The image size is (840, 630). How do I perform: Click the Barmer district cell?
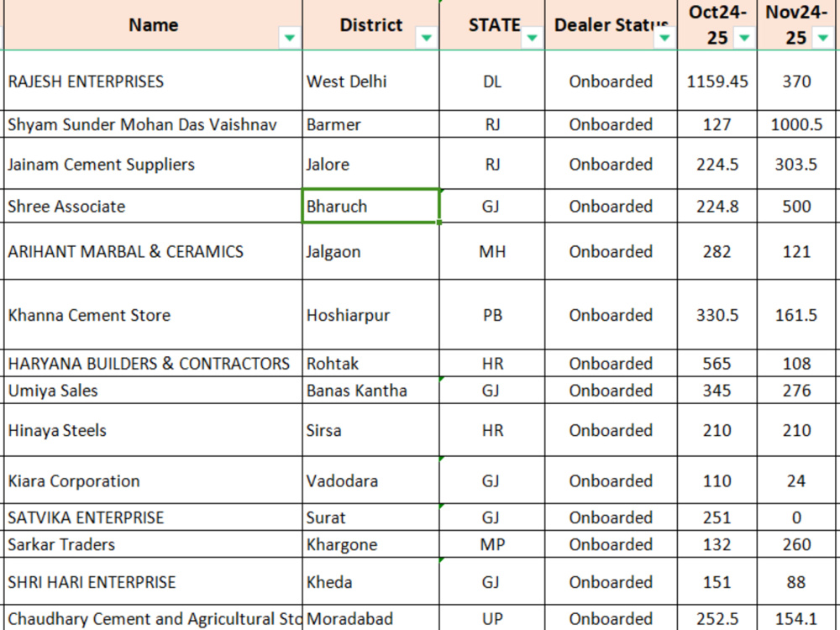pos(370,124)
